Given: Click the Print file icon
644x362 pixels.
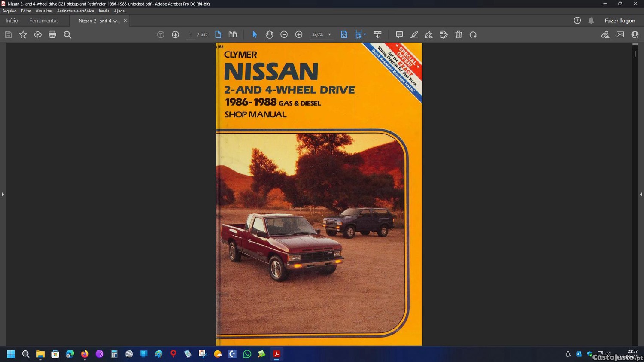Looking at the screenshot, I should click(52, 35).
